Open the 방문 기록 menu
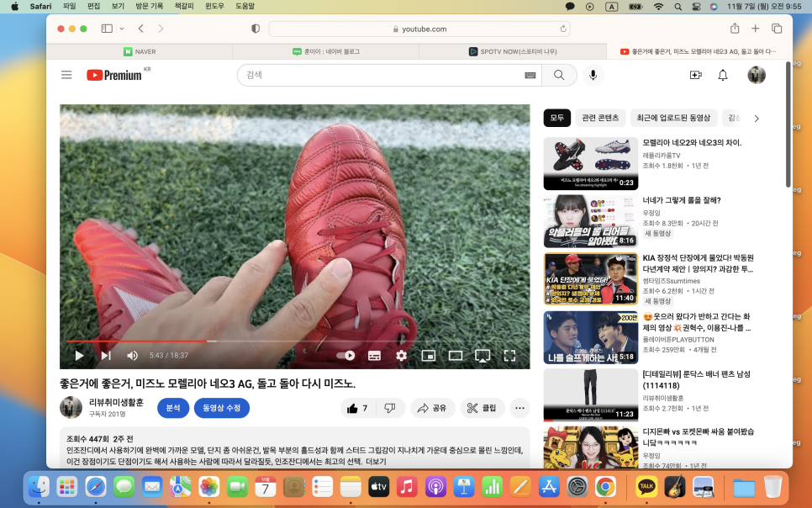812x508 pixels. (x=149, y=6)
